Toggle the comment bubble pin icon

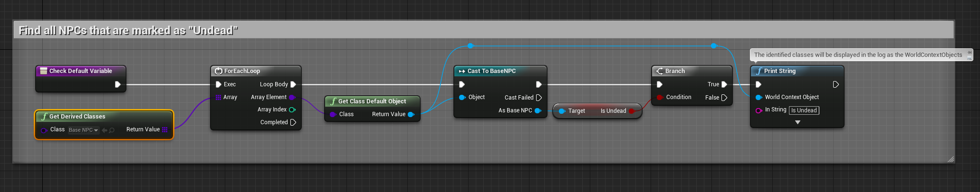970,52
